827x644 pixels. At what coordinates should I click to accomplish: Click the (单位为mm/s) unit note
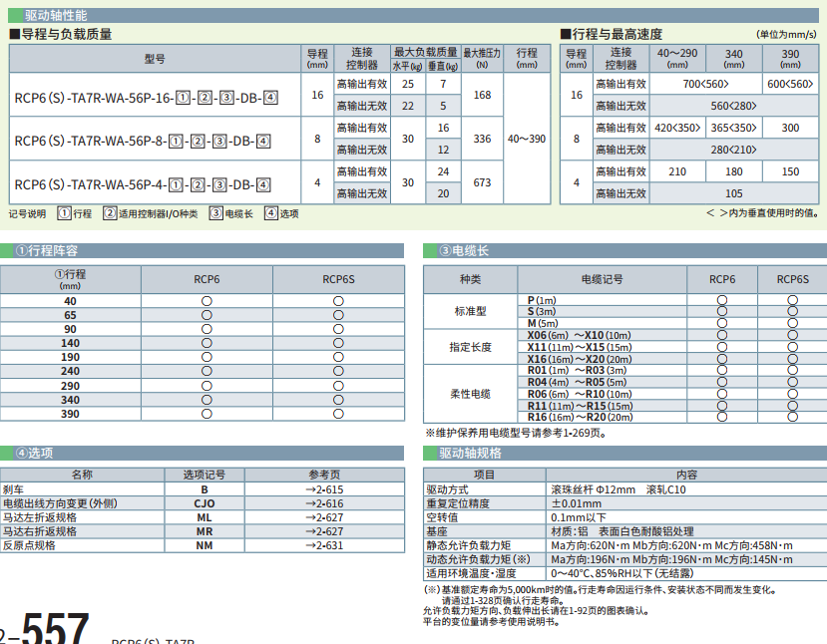[x=786, y=35]
